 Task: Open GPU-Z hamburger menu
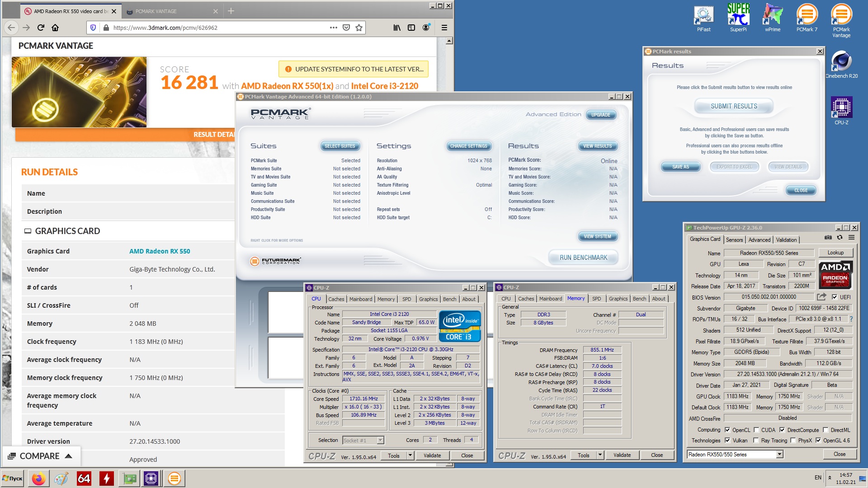click(851, 237)
